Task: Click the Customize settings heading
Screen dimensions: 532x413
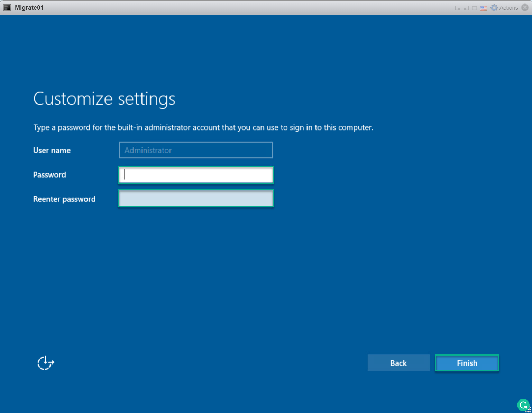Action: [104, 99]
